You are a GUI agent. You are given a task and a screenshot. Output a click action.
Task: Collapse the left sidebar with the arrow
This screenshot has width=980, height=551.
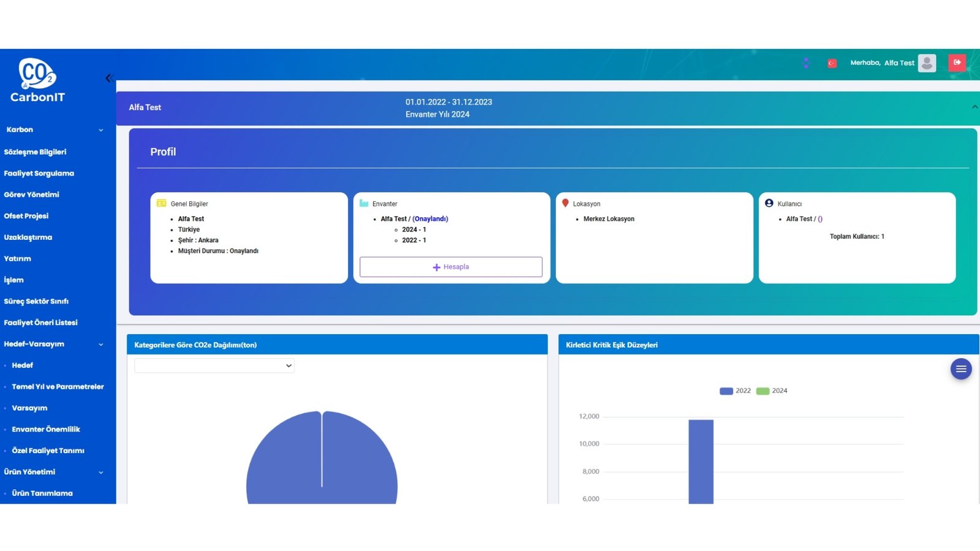pos(108,78)
